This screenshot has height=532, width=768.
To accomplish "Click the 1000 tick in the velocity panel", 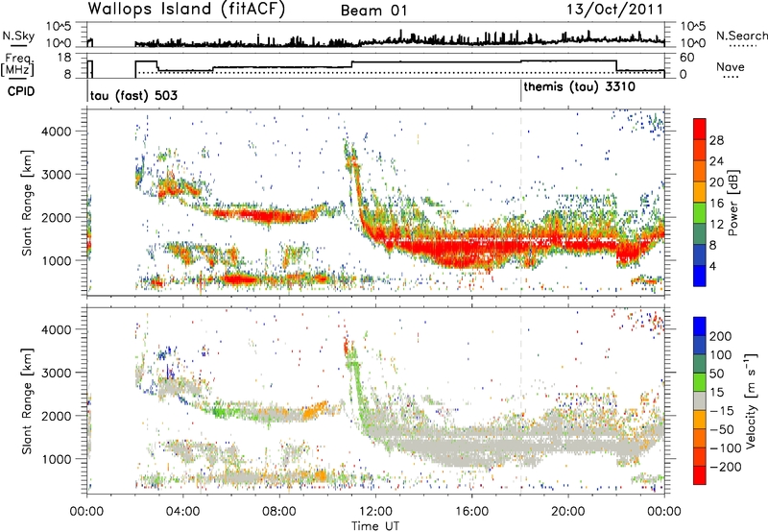I will pos(56,459).
